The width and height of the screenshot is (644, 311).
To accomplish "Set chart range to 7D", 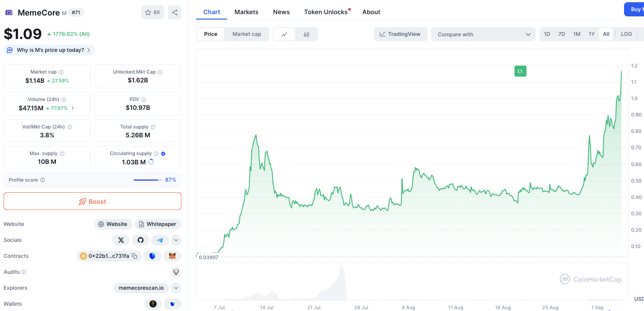I will click(562, 34).
